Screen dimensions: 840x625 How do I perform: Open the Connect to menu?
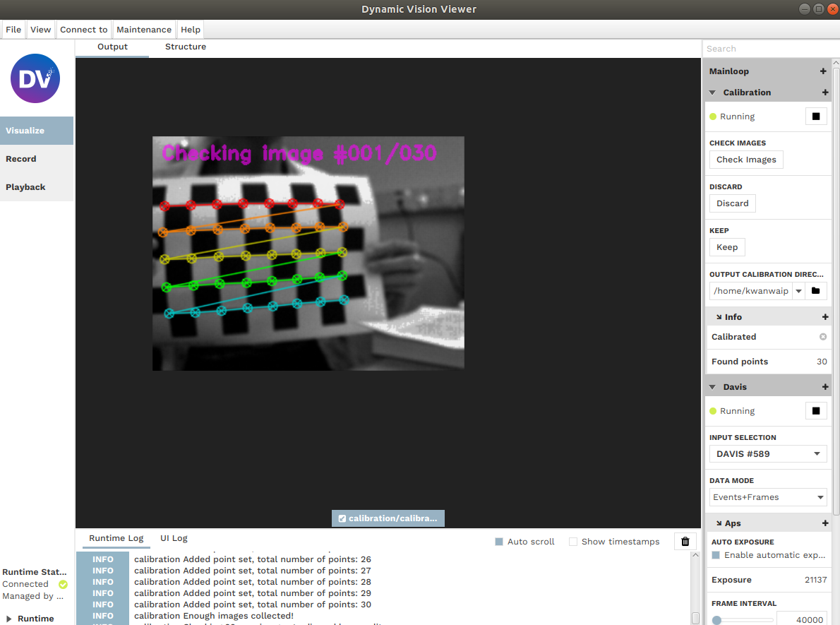(x=83, y=30)
